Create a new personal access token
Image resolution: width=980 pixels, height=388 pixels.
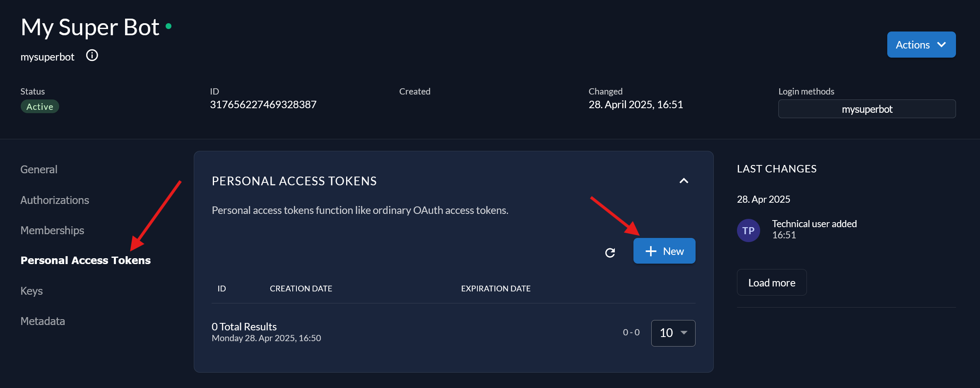(x=664, y=251)
